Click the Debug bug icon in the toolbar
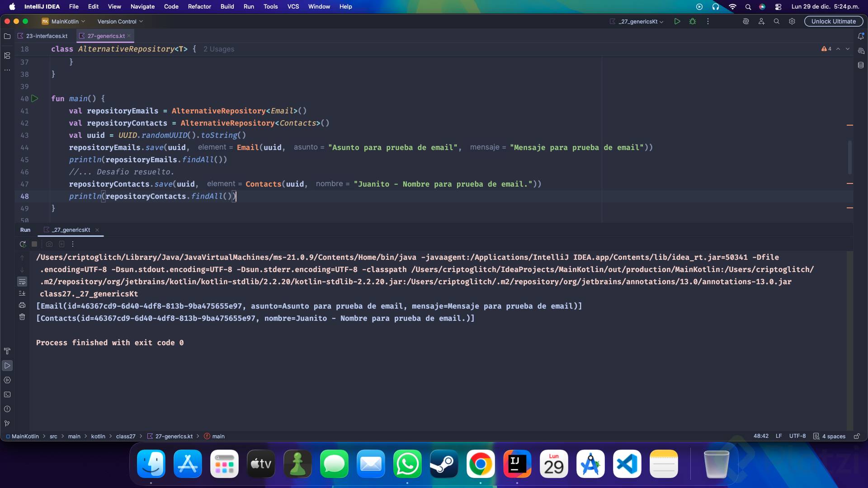The width and height of the screenshot is (868, 488). tap(692, 21)
